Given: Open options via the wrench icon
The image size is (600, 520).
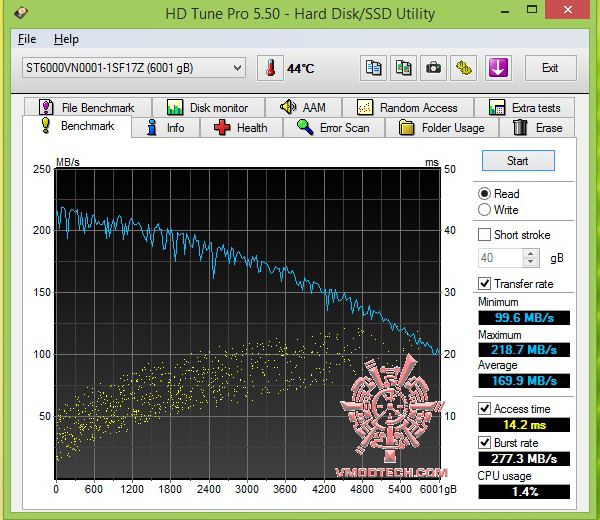Looking at the screenshot, I should point(463,68).
